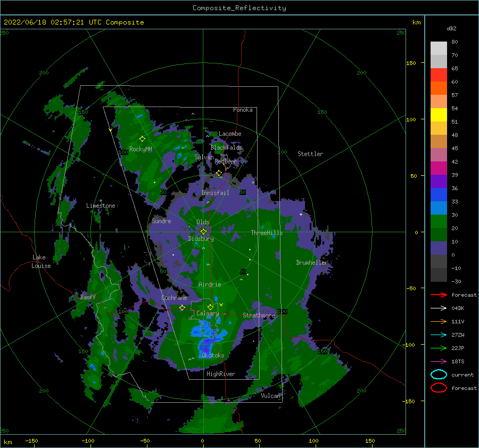Click the Banff label
479x448 pixels.
coord(88,297)
